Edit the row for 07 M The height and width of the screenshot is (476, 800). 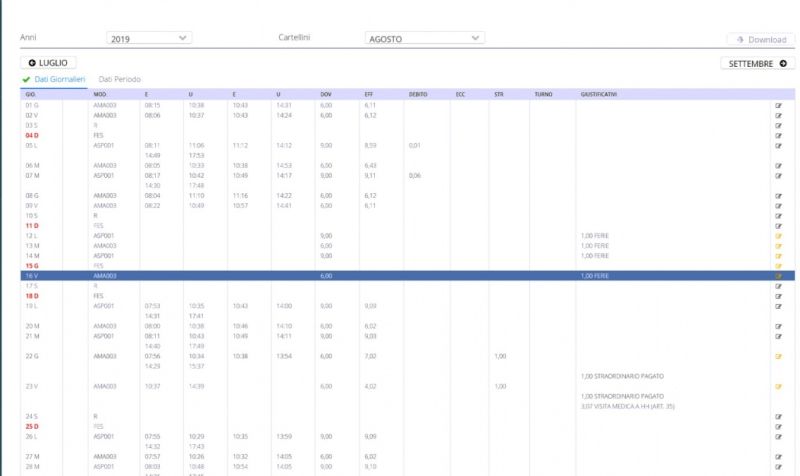pyautogui.click(x=778, y=176)
